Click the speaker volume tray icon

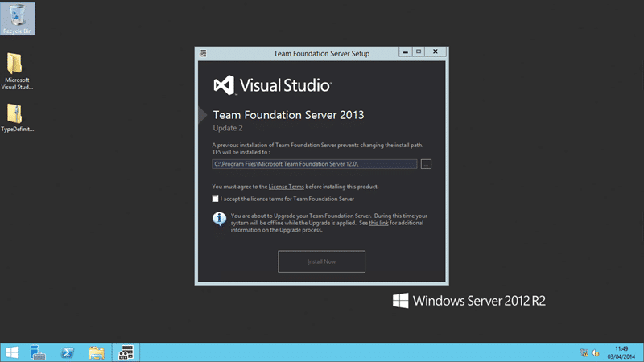pos(596,352)
